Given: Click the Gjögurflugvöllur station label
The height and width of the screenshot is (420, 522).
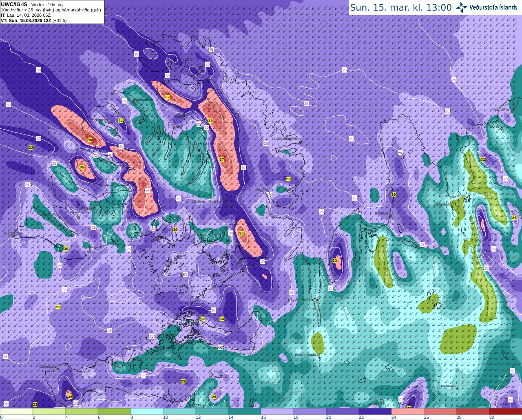Looking at the screenshot, I should pos(288,139).
